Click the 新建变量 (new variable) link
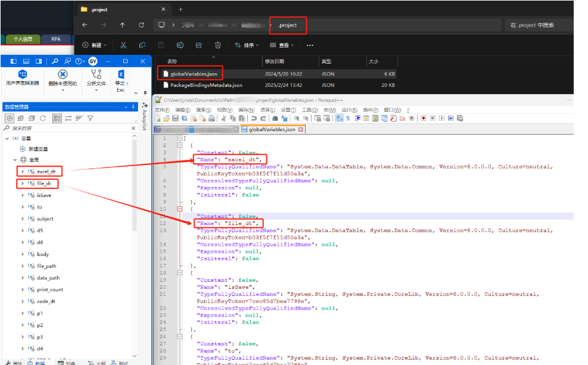Screen dimensions: 588x365 [x=38, y=149]
